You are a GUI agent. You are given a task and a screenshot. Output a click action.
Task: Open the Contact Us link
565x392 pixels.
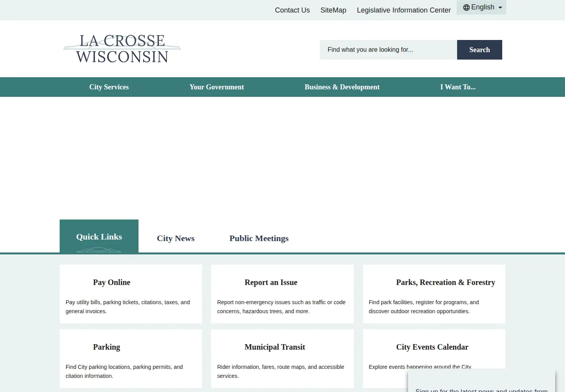click(x=292, y=10)
